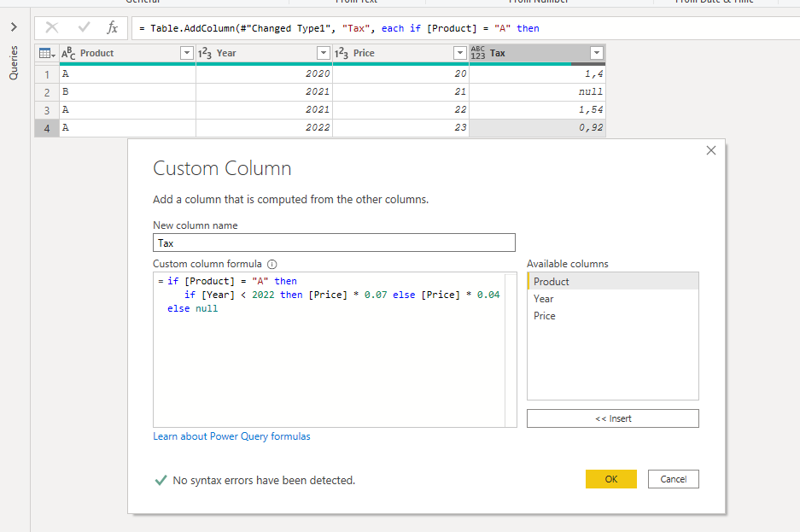Click the Year cell 2022
The width and height of the screenshot is (800, 532).
tap(265, 127)
